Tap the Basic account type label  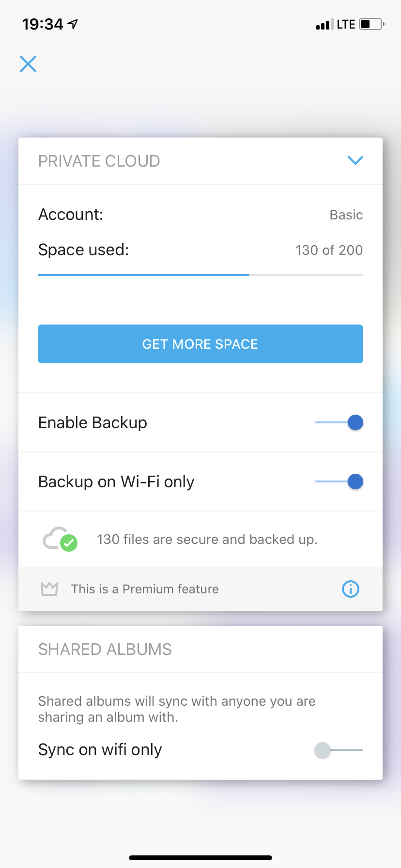tap(346, 215)
